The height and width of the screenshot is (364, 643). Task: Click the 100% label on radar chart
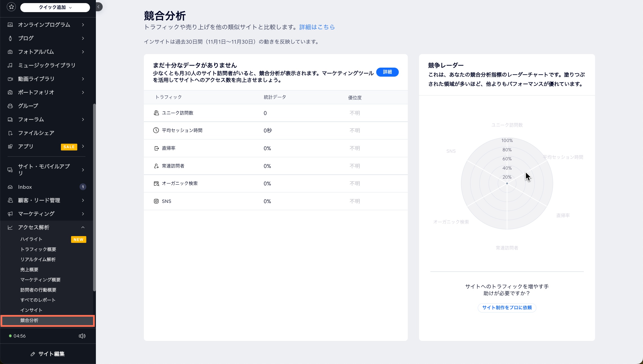click(x=507, y=141)
